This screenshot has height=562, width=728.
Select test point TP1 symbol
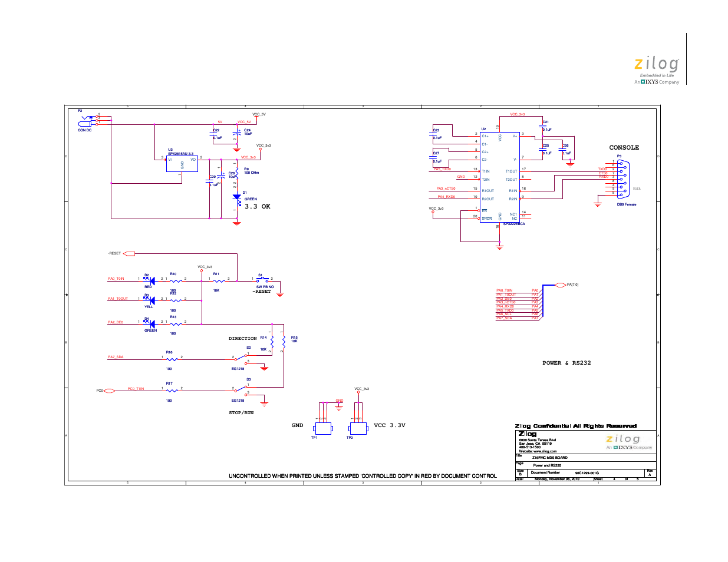[x=323, y=428]
